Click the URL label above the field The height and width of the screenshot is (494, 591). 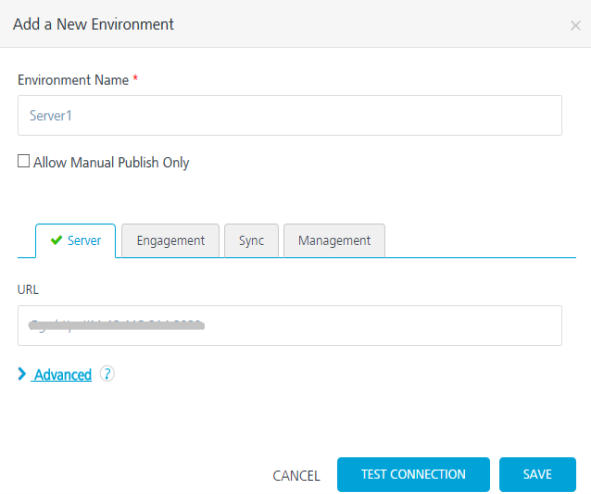coord(28,290)
